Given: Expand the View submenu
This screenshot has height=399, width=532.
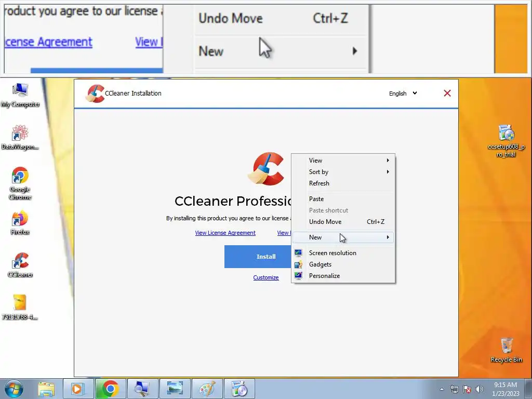Looking at the screenshot, I should pos(343,160).
